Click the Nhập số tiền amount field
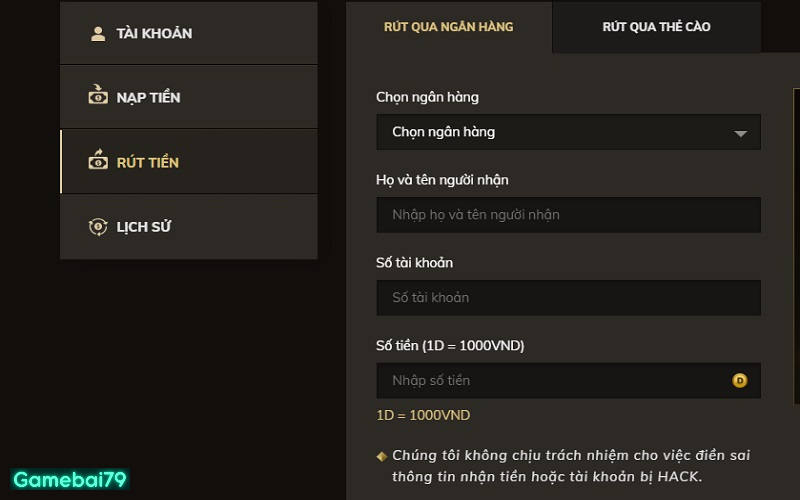The image size is (800, 500). point(550,380)
